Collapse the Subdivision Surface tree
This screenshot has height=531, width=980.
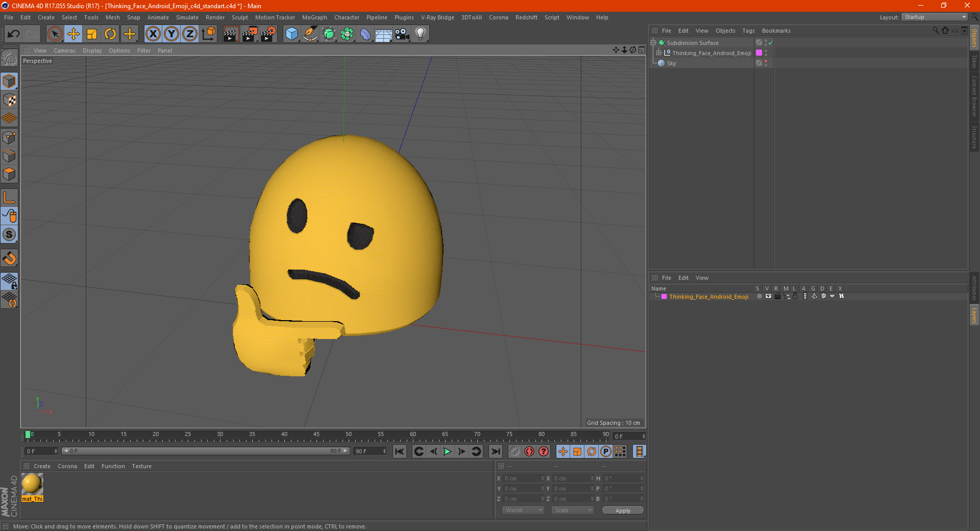coord(653,43)
